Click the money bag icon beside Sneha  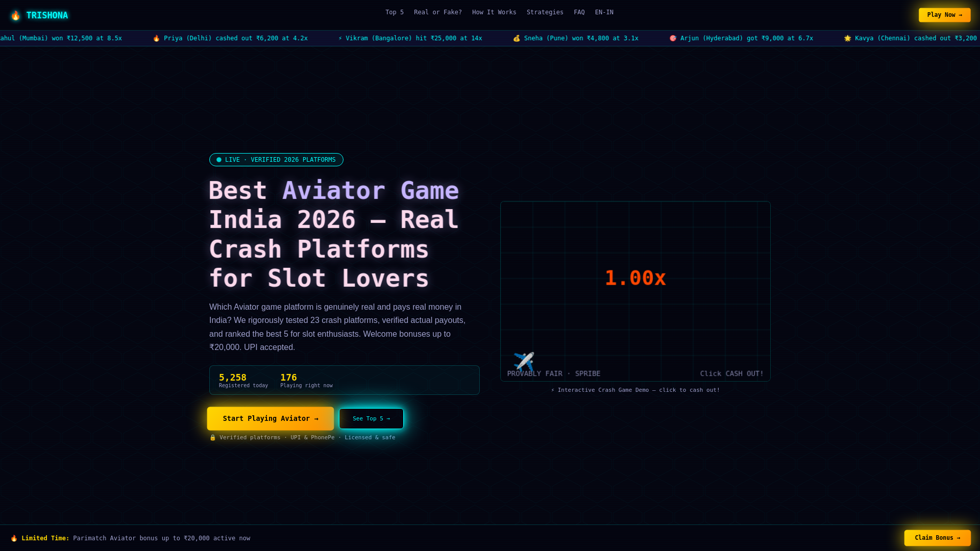click(x=517, y=38)
